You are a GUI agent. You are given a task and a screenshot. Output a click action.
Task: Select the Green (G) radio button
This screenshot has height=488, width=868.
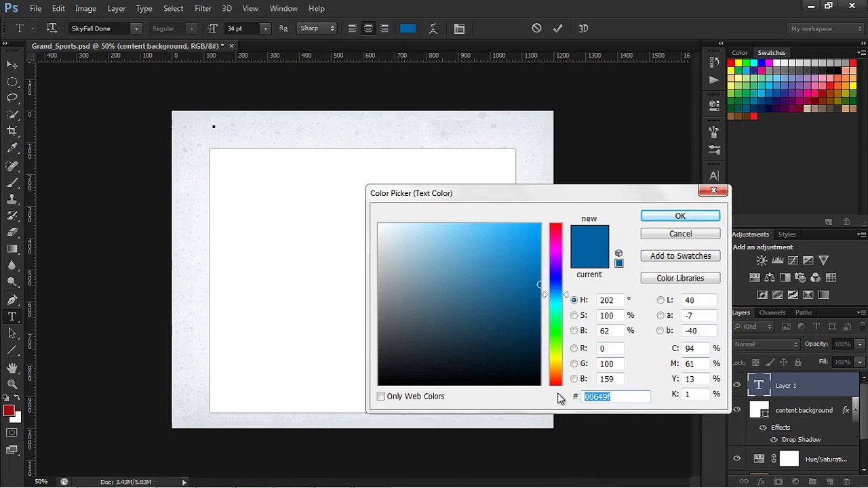click(x=574, y=364)
